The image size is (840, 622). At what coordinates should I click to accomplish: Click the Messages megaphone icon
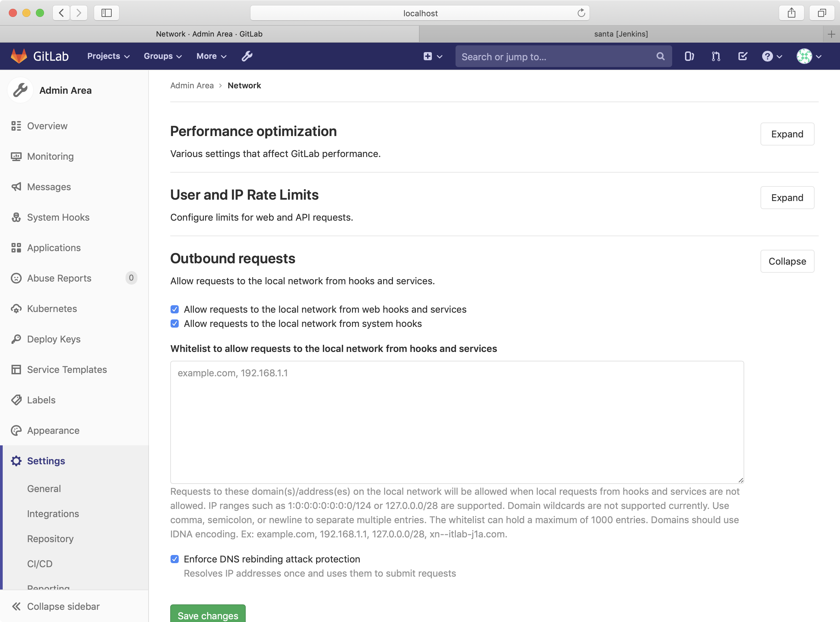[x=16, y=187]
